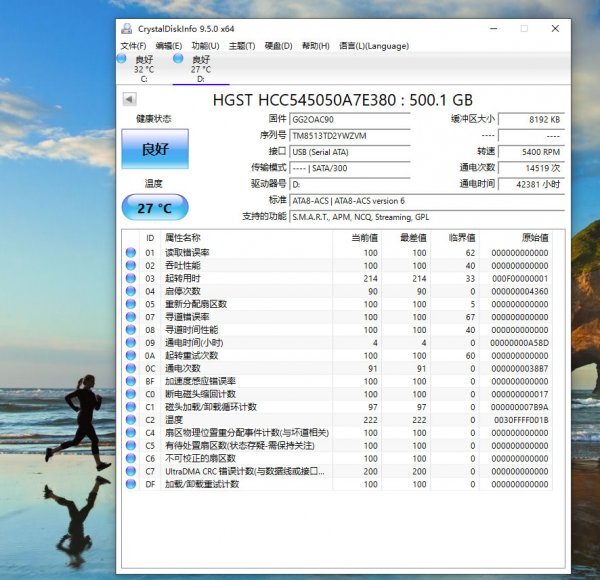This screenshot has width=600, height=580.
Task: Click the ID column header
Action: tap(150, 238)
